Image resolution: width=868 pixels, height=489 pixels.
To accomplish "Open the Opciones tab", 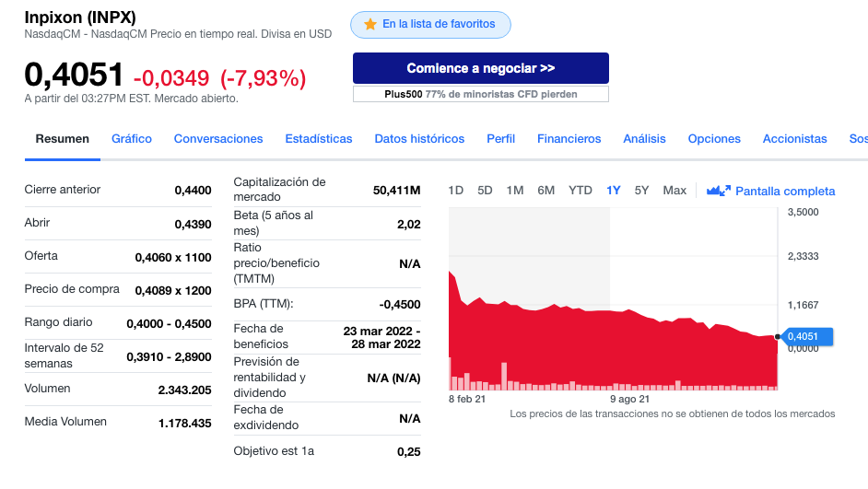I will tap(714, 139).
